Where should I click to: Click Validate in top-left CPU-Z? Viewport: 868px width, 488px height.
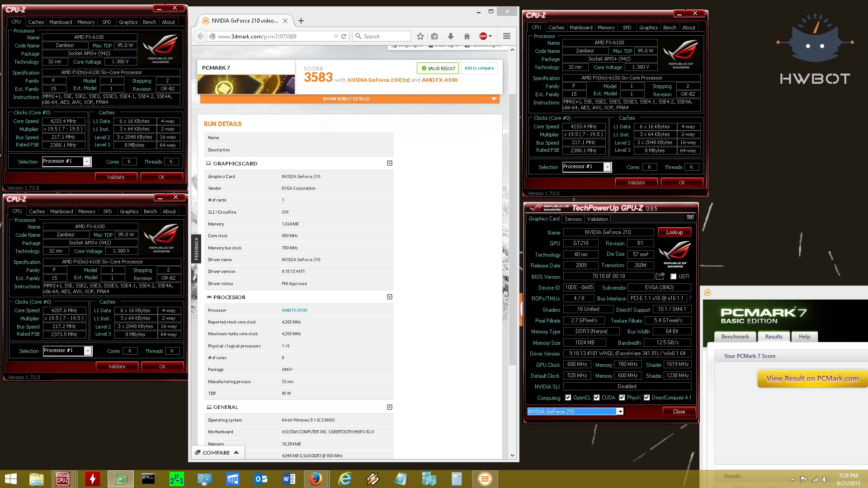pos(116,177)
